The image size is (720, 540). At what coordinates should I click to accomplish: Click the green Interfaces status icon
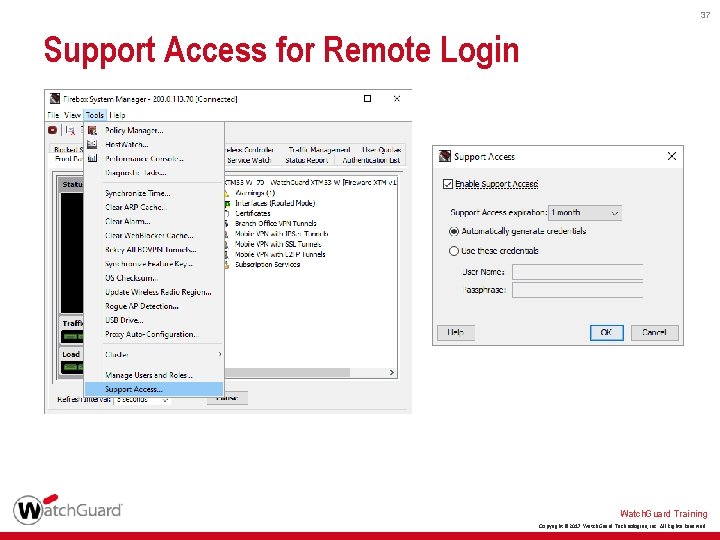coord(227,203)
